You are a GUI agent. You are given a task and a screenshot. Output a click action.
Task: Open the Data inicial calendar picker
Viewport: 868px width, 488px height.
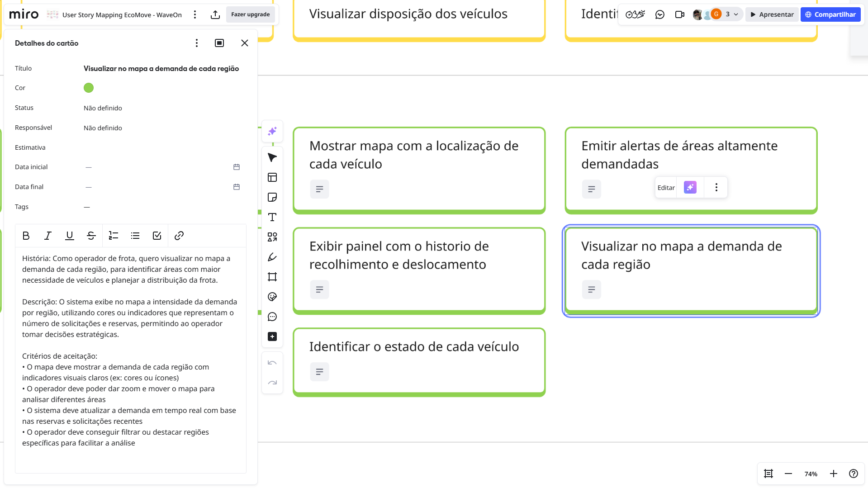[x=237, y=167]
